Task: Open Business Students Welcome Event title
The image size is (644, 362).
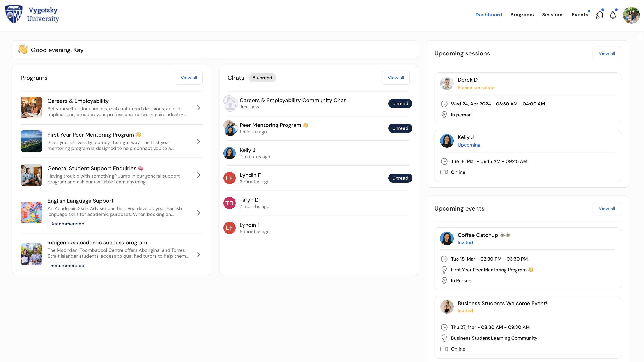Action: (x=502, y=303)
